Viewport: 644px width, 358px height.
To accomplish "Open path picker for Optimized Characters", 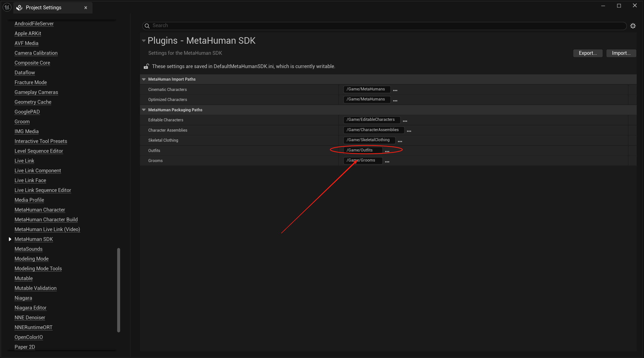I will click(x=395, y=100).
